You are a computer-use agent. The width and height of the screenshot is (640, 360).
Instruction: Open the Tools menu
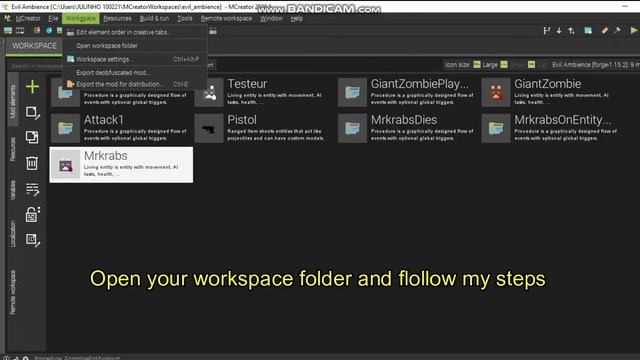click(184, 18)
